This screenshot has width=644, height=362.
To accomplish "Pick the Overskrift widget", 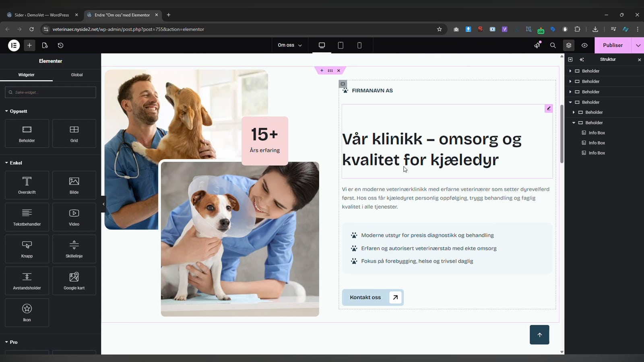I will [27, 185].
